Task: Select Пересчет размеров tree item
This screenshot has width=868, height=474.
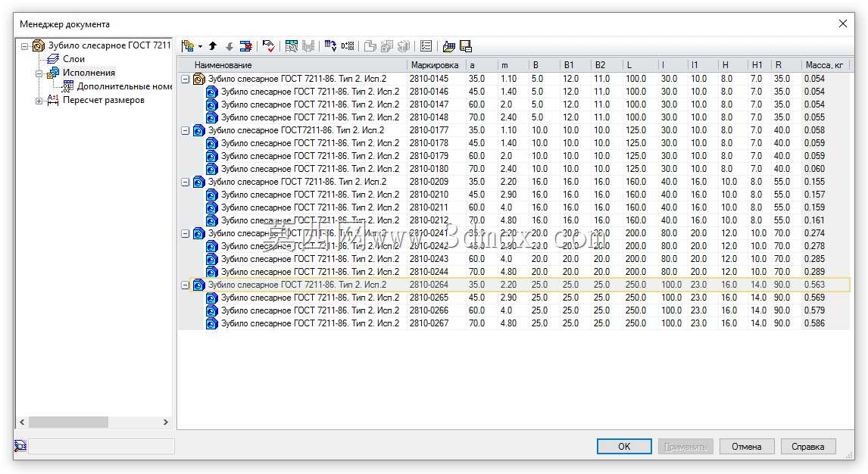Action: (104, 100)
